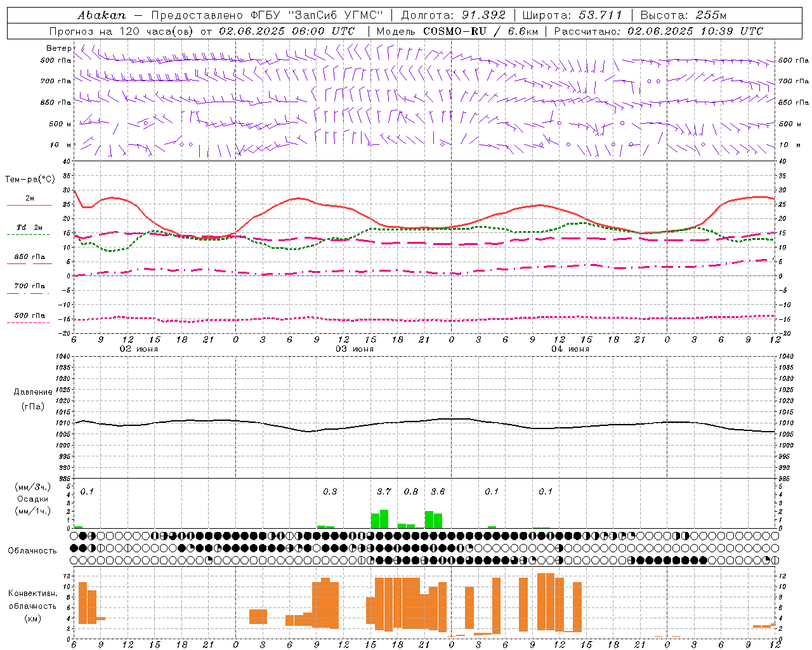Click the "Ветер" wind panel label
The height and width of the screenshot is (650, 812).
pos(59,48)
